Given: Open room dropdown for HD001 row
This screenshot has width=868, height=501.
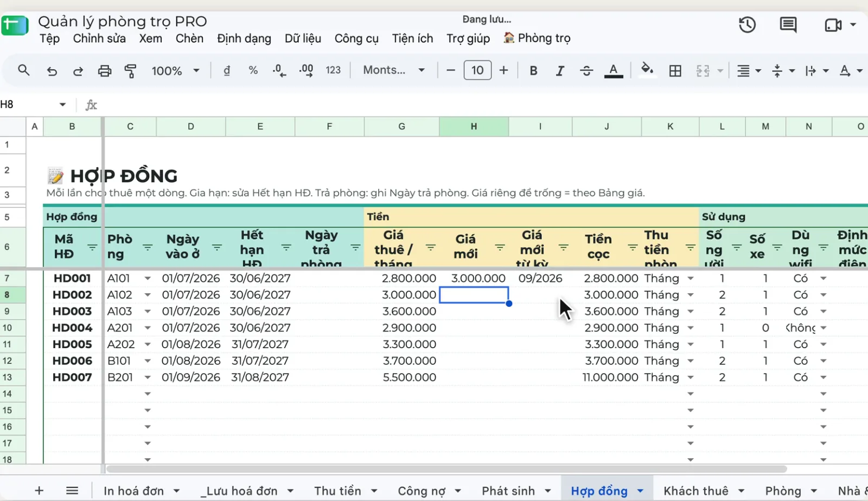Looking at the screenshot, I should pos(148,278).
